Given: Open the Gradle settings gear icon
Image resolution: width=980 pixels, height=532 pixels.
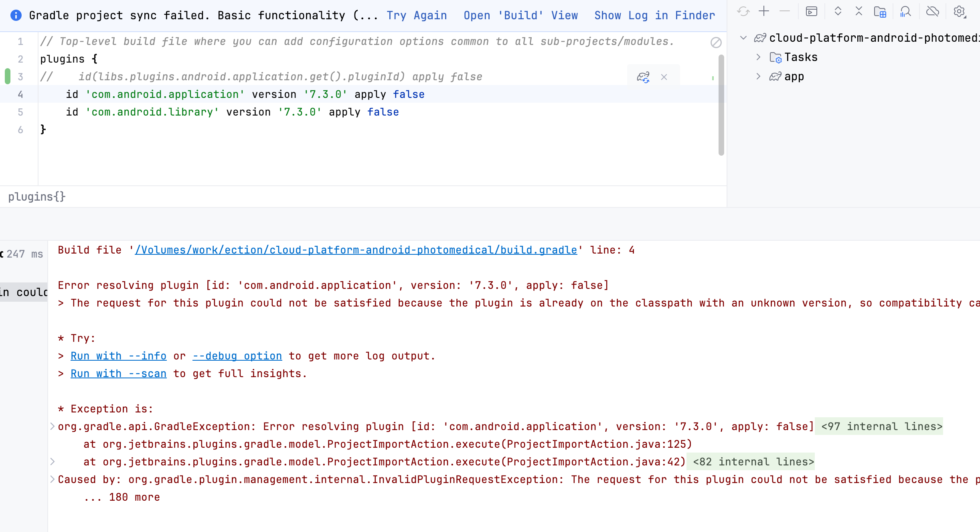Looking at the screenshot, I should point(959,12).
